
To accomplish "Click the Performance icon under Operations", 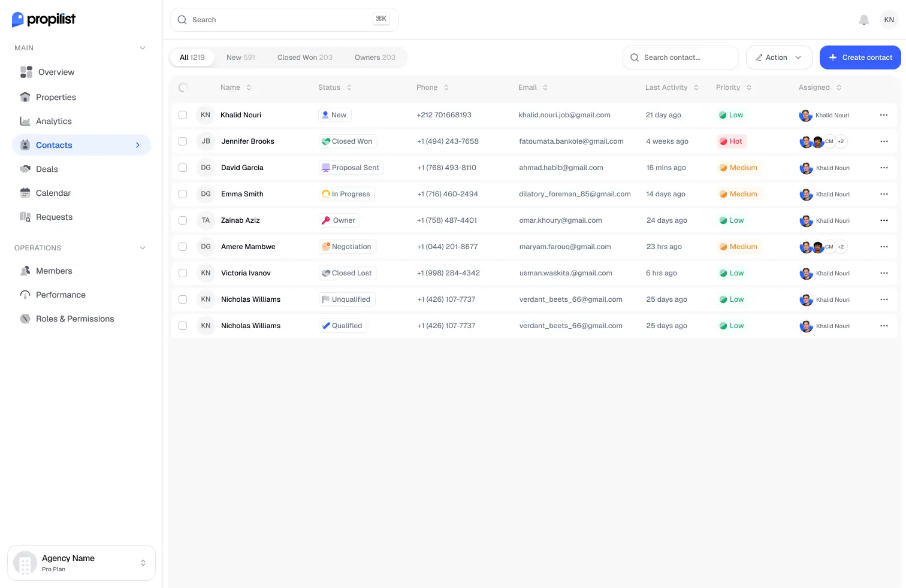I will coord(25,295).
